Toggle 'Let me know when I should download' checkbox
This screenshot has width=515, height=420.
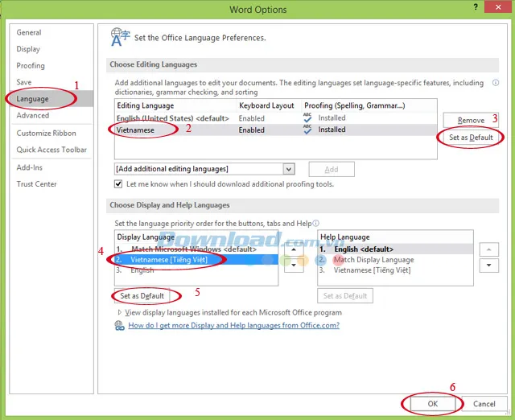click(x=119, y=184)
